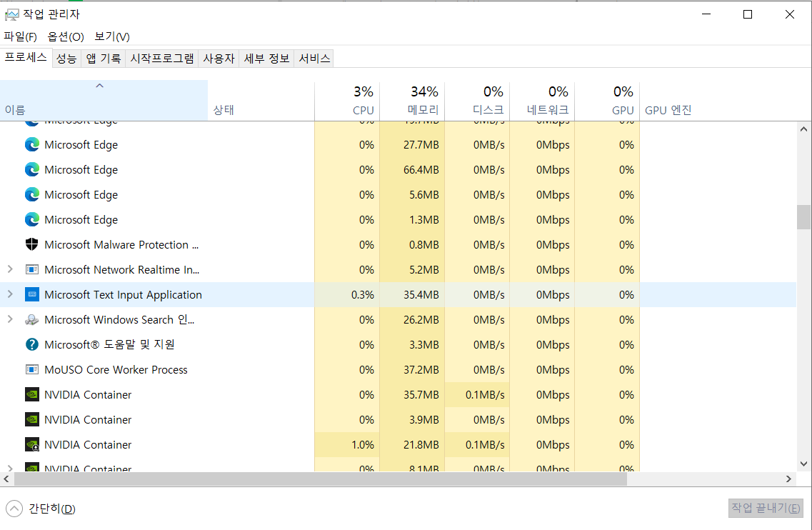Click the 간단히(D) label
The width and height of the screenshot is (812, 530).
pyautogui.click(x=52, y=509)
